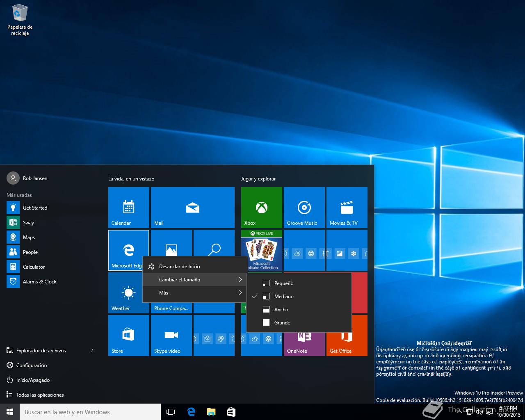This screenshot has width=525, height=420.
Task: Open Microsoft Solitaire Collection tile
Action: [x=262, y=250]
